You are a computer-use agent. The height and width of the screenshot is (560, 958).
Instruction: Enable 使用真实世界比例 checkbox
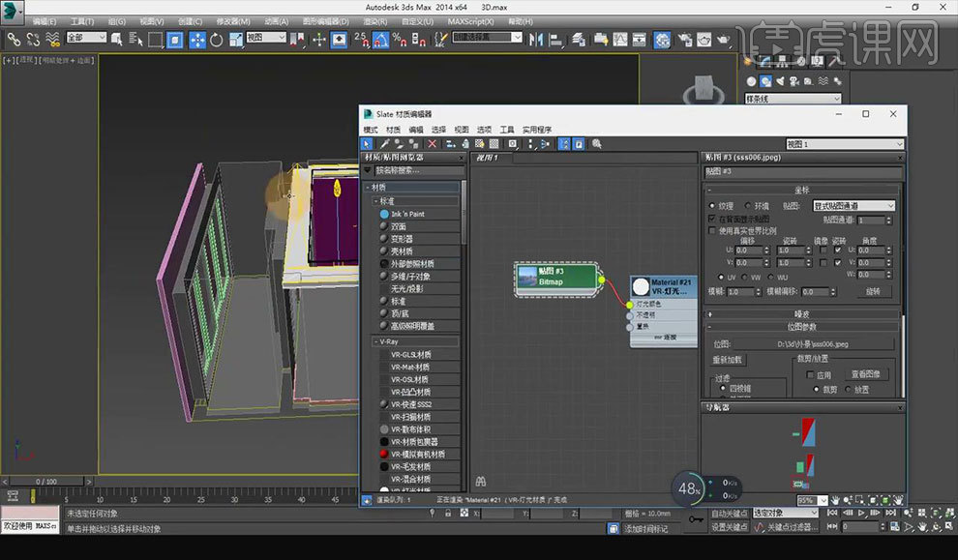pyautogui.click(x=712, y=231)
